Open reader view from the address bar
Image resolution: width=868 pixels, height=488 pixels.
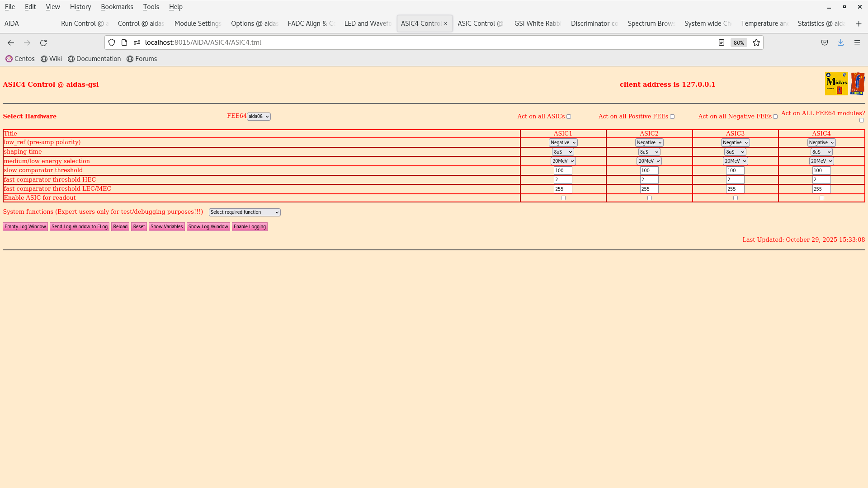[x=722, y=42]
